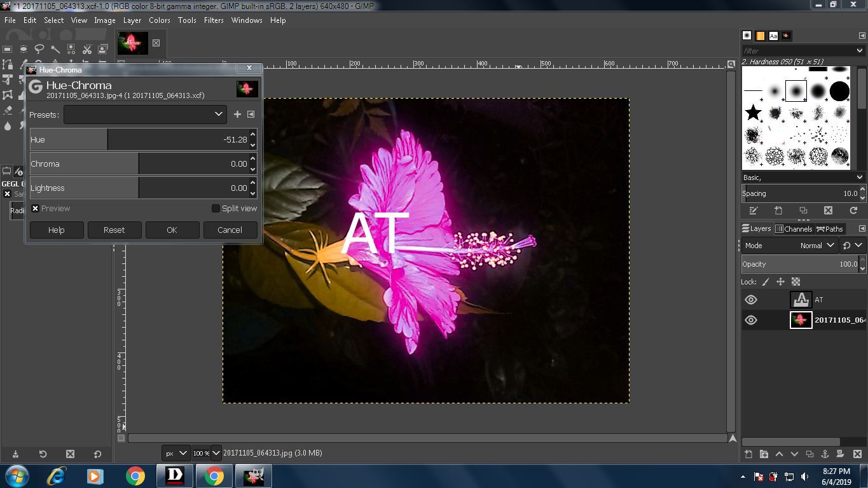Close the open image tab
The width and height of the screenshot is (868, 488).
(x=156, y=43)
